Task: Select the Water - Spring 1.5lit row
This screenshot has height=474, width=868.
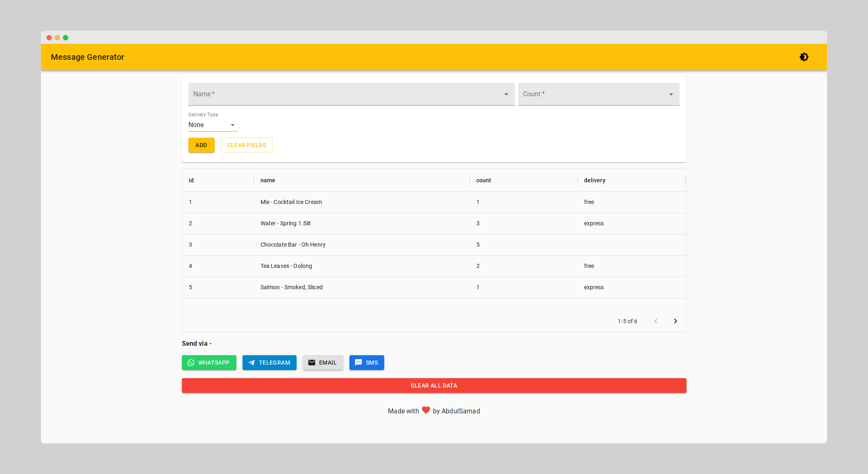Action: coord(434,223)
